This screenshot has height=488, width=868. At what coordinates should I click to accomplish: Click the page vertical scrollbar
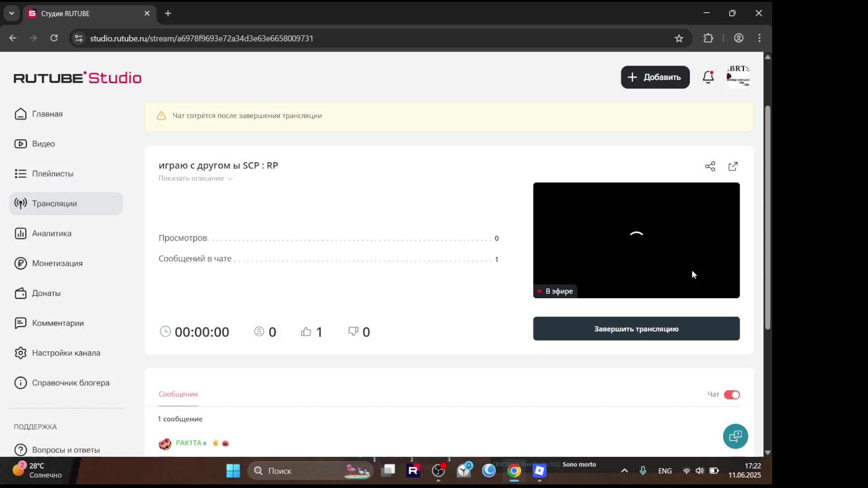768,217
